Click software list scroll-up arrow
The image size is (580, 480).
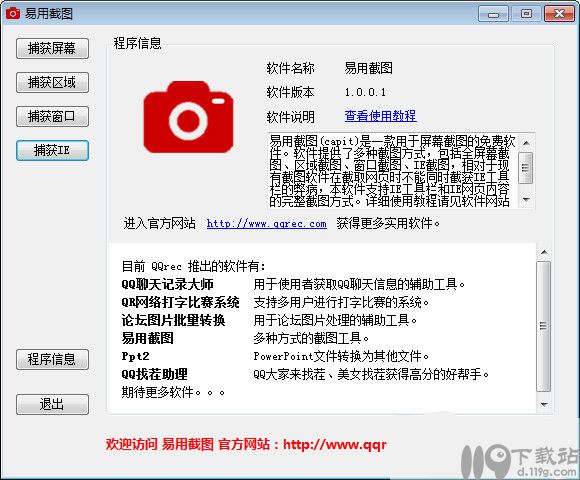(544, 252)
